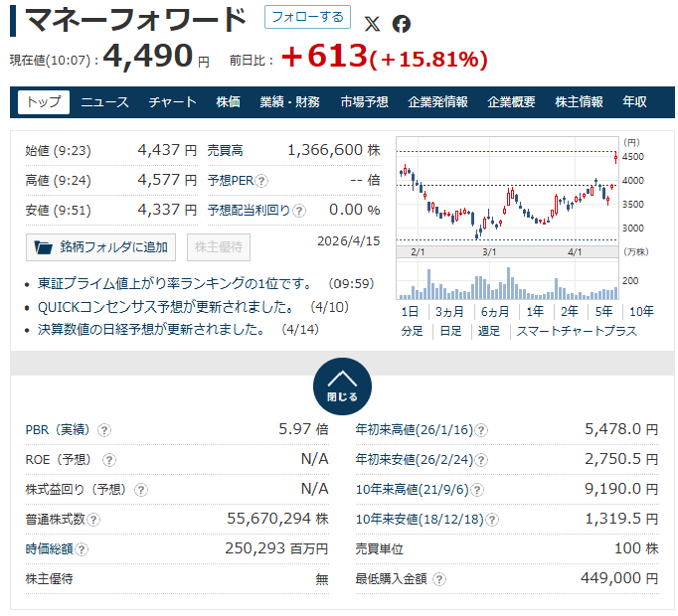Click the 年初来安値 value 2,750.5 円

621,459
